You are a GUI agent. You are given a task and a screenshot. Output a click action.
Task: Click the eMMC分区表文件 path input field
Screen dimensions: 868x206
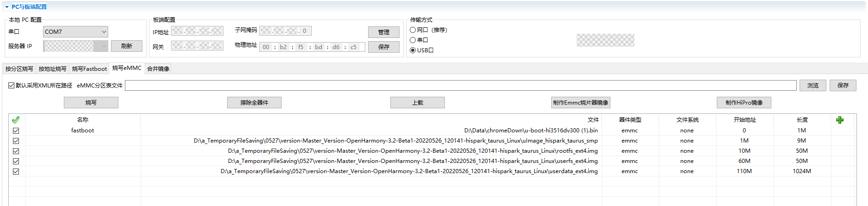461,85
